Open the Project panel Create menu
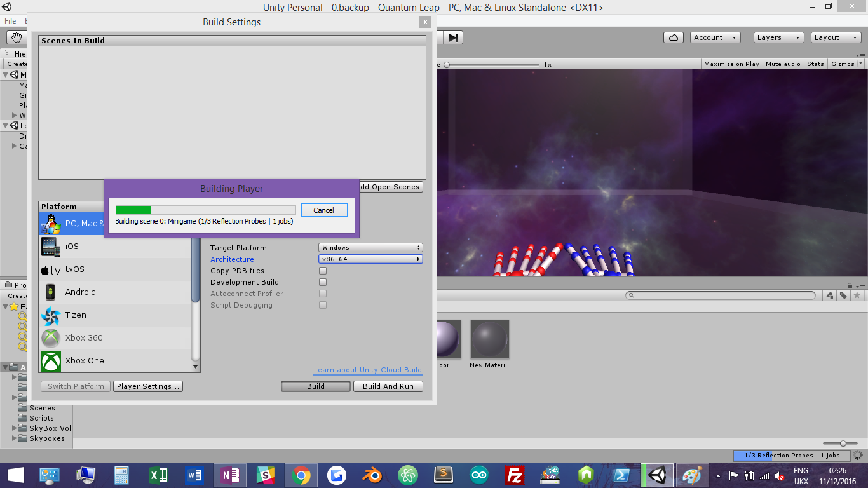The width and height of the screenshot is (868, 488). [17, 295]
